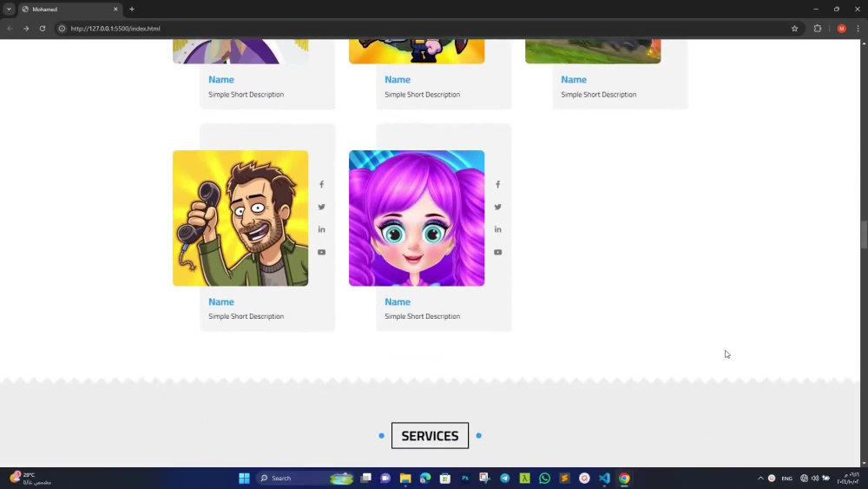Launch Microsoft Edge from the taskbar
Screen dimensions: 868x489
coord(425,478)
